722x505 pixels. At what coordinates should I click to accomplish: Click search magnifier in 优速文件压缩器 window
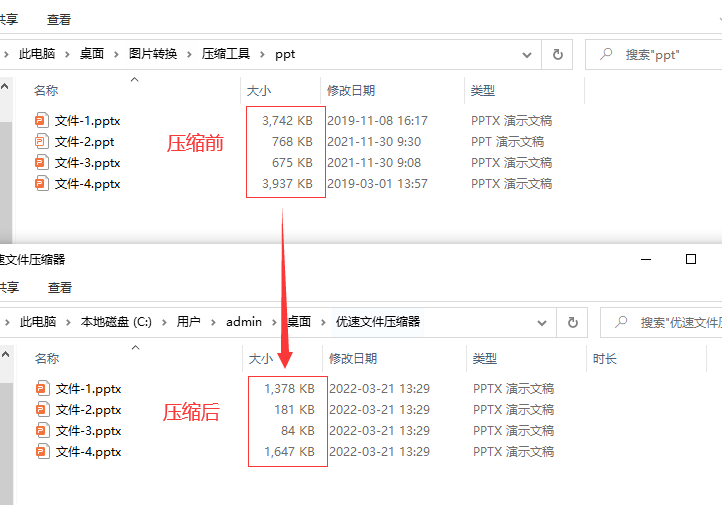[621, 322]
